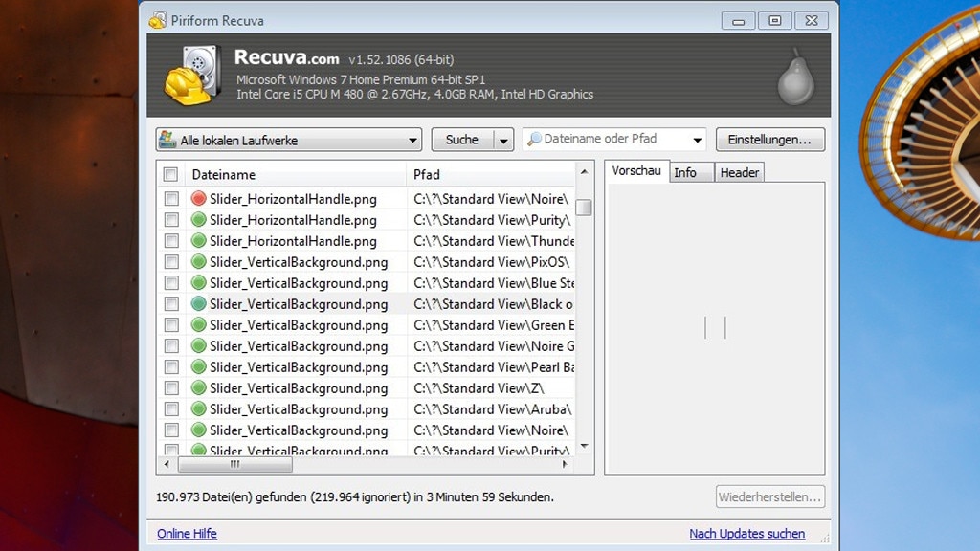Open Einstellungen... settings
980x551 pixels.
[770, 140]
